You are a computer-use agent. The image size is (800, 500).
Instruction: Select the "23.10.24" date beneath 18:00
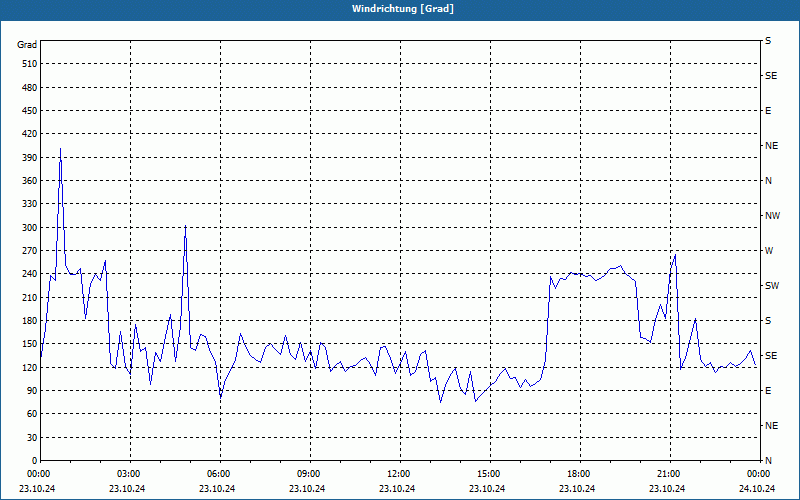(577, 489)
